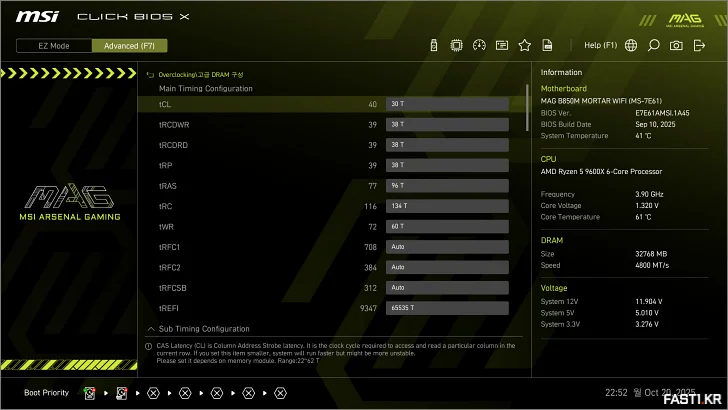Select the tCL row label
The width and height of the screenshot is (728, 410).
pyautogui.click(x=165, y=104)
